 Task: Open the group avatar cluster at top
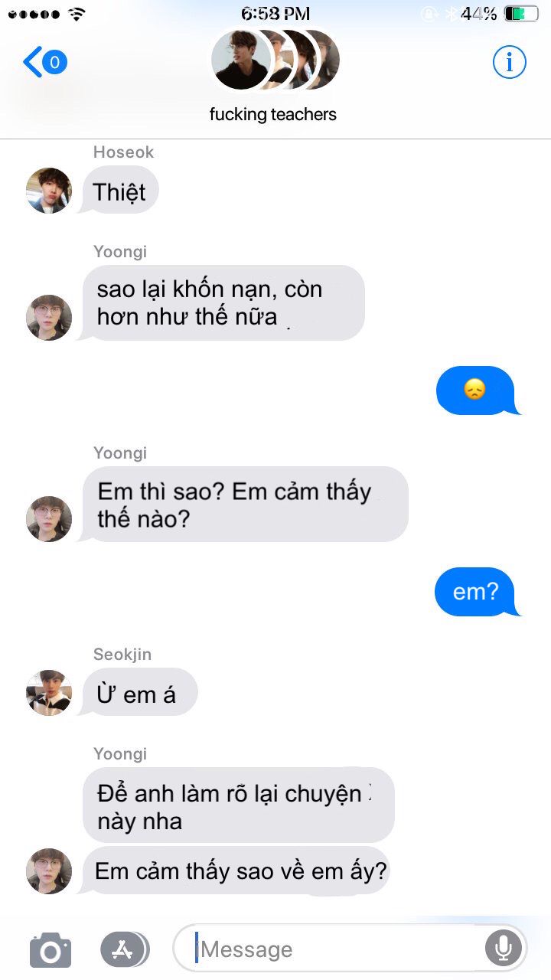pyautogui.click(x=274, y=60)
